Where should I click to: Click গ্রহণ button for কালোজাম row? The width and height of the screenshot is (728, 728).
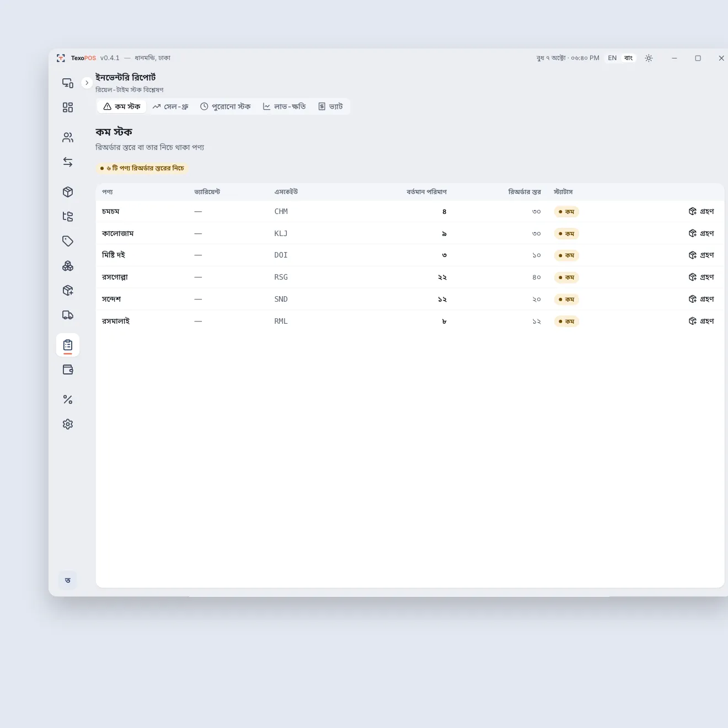[702, 233]
